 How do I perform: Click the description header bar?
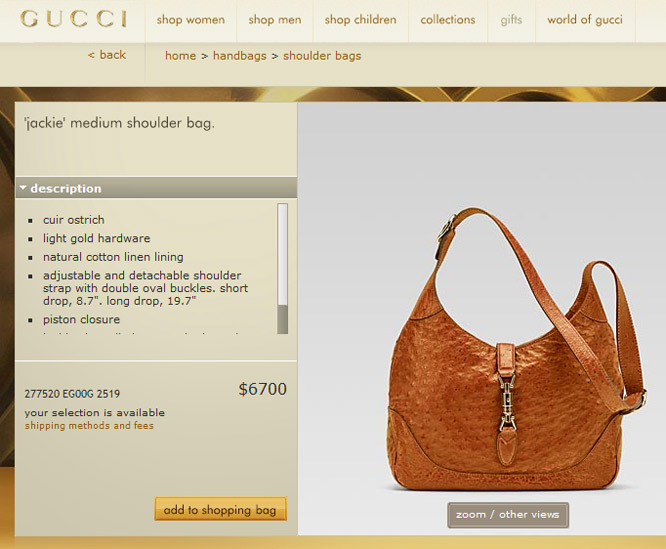tap(156, 188)
